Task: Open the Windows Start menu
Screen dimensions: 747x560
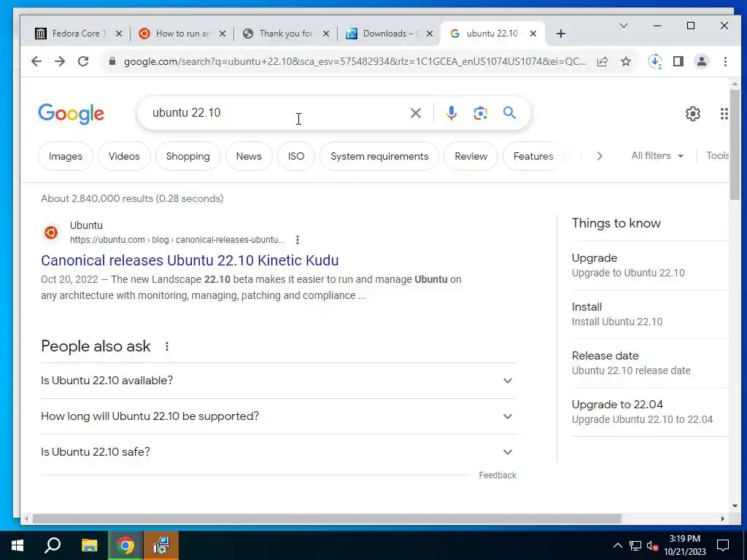Action: (18, 545)
